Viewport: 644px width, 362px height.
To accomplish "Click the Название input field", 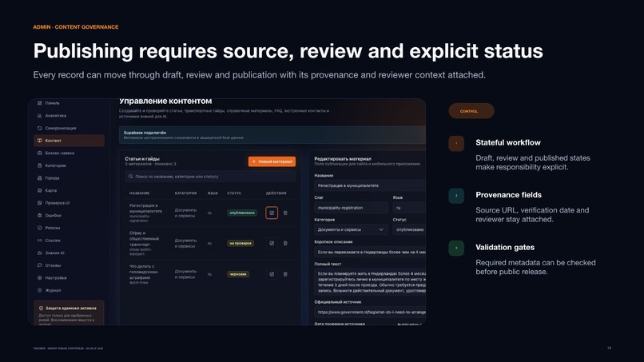I will point(370,185).
